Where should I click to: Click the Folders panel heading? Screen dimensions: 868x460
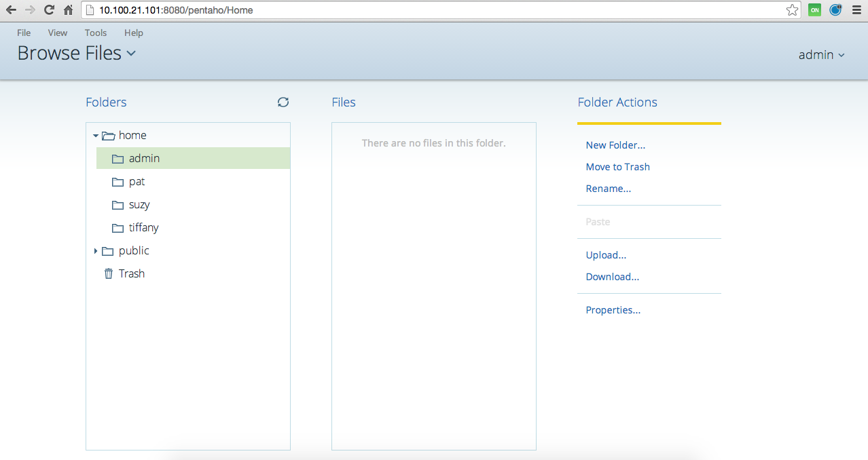click(106, 102)
